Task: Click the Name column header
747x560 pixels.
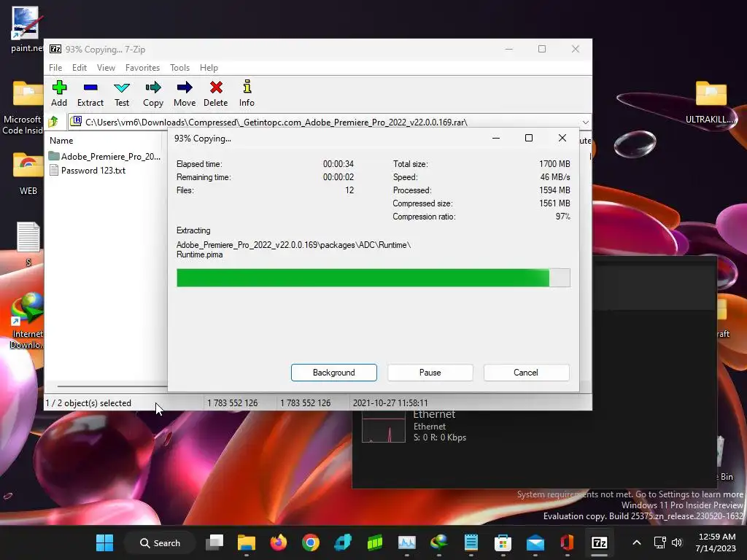Action: click(61, 141)
